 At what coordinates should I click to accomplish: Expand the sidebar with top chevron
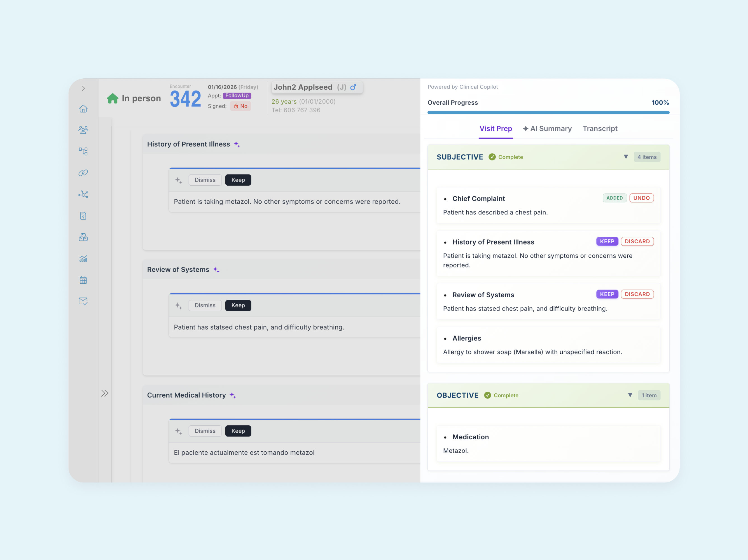click(x=83, y=88)
